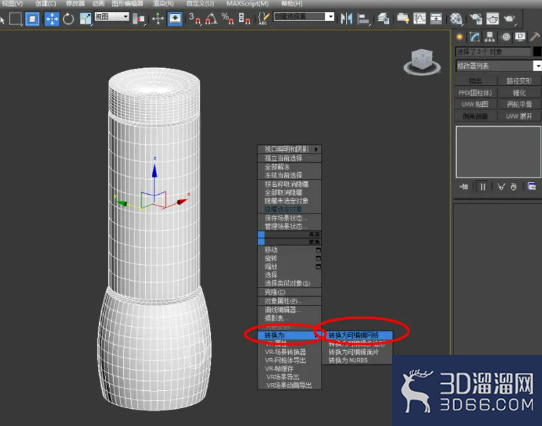The image size is (542, 426).
Task: Toggle Show End Result icon below stack
Action: [x=483, y=187]
